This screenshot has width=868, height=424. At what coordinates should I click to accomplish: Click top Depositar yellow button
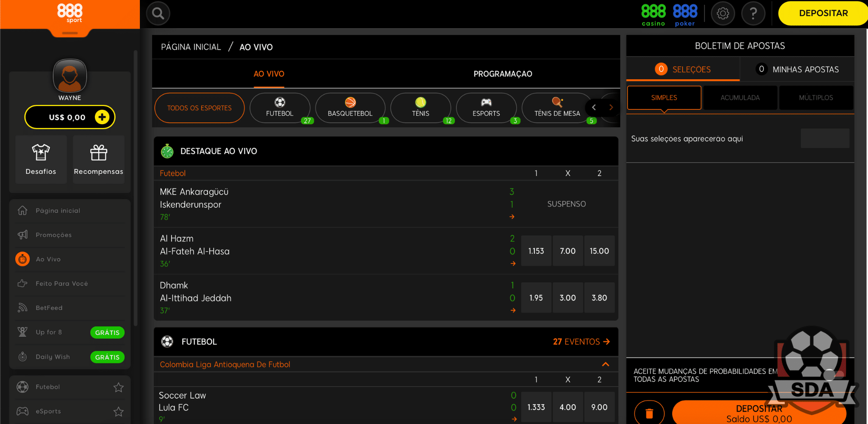(823, 13)
